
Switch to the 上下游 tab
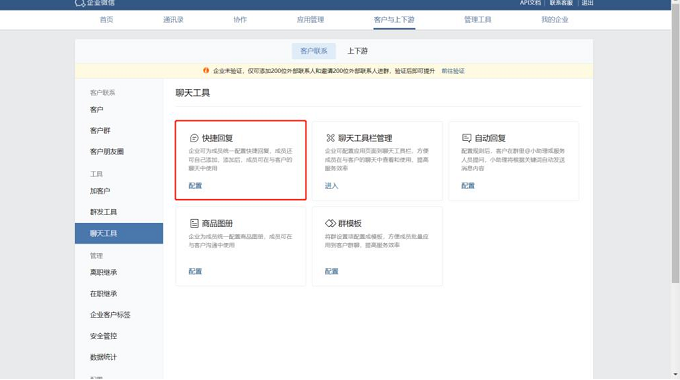point(357,51)
